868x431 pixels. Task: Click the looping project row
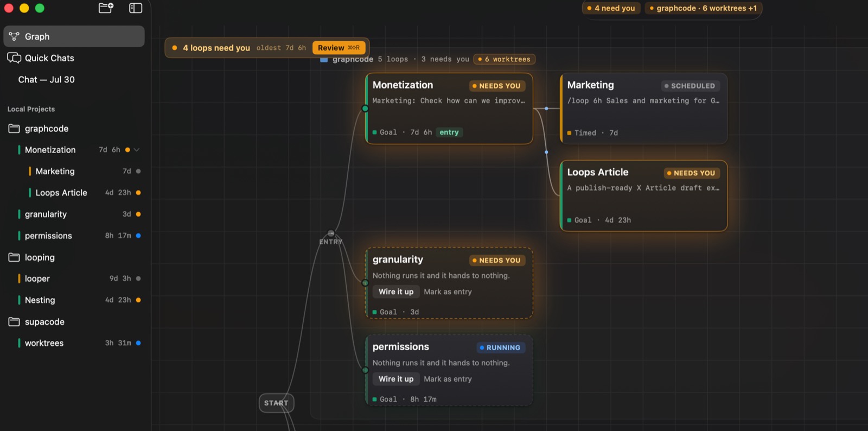click(x=74, y=257)
